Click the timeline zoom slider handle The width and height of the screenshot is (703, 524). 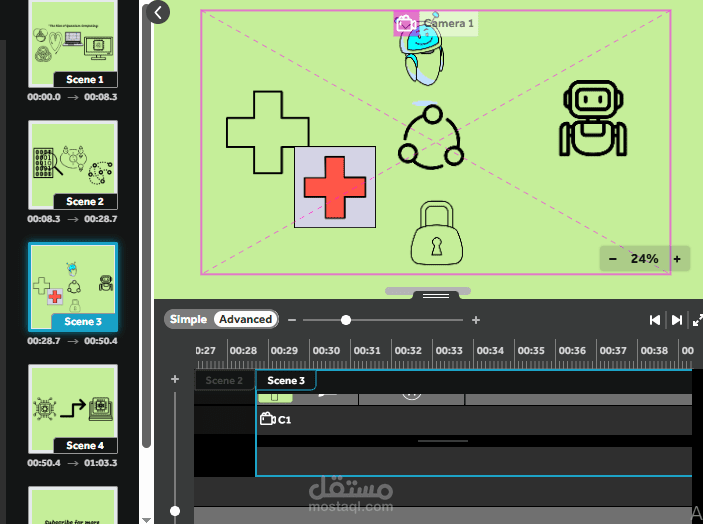[x=346, y=320]
